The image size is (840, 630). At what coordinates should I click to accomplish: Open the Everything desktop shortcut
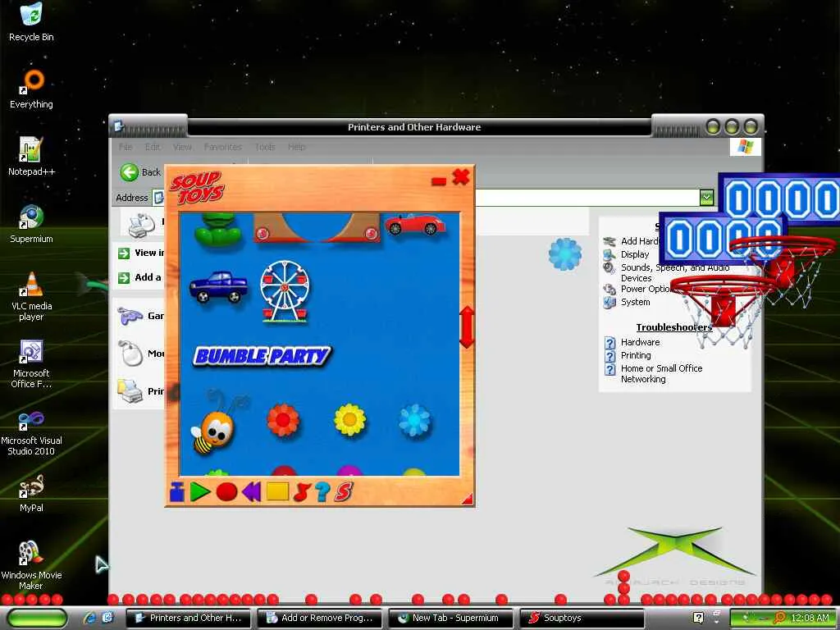31,89
